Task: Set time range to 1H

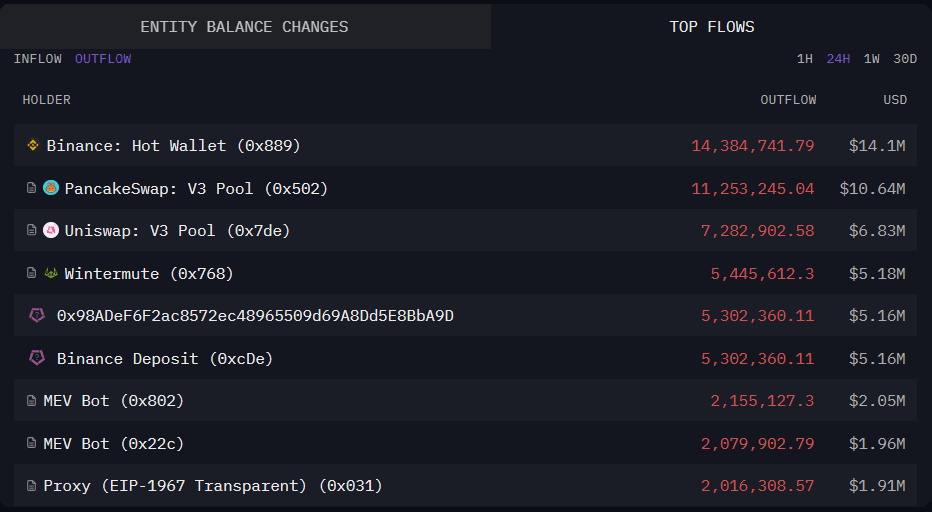Action: 805,59
